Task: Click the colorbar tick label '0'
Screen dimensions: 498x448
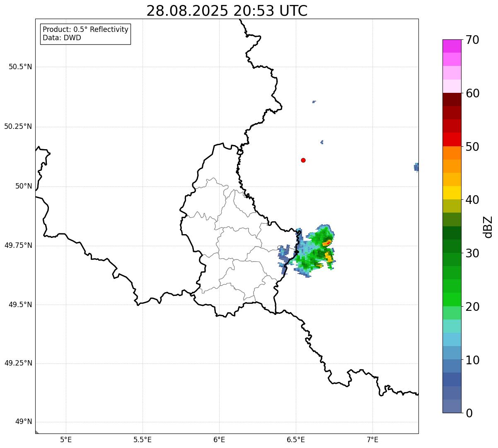Action: click(469, 413)
